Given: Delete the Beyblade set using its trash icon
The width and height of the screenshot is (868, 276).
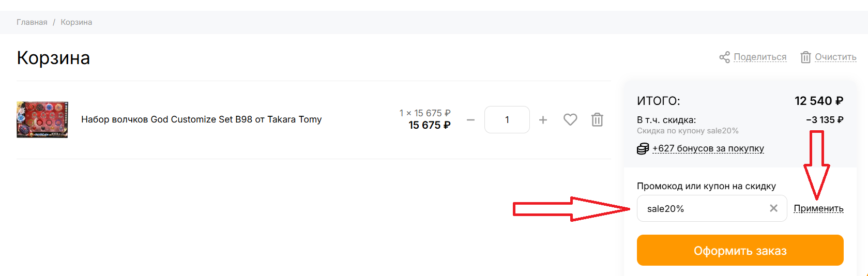Looking at the screenshot, I should point(597,120).
